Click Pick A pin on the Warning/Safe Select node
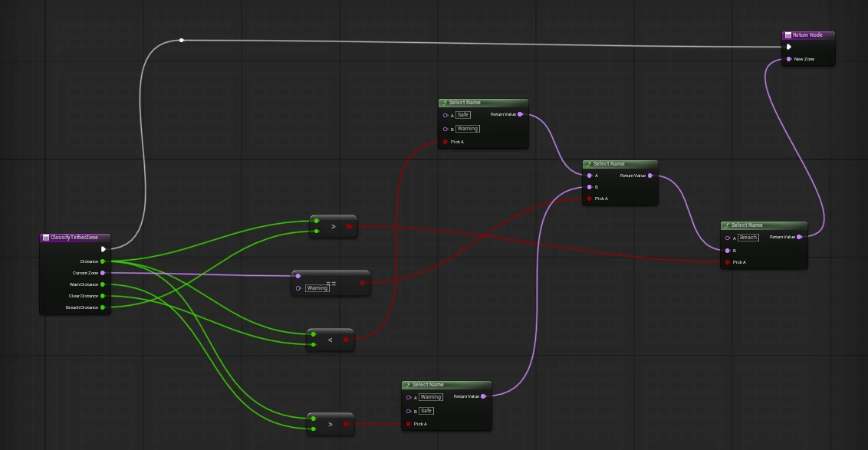Image resolution: width=868 pixels, height=450 pixels. pyautogui.click(x=409, y=424)
